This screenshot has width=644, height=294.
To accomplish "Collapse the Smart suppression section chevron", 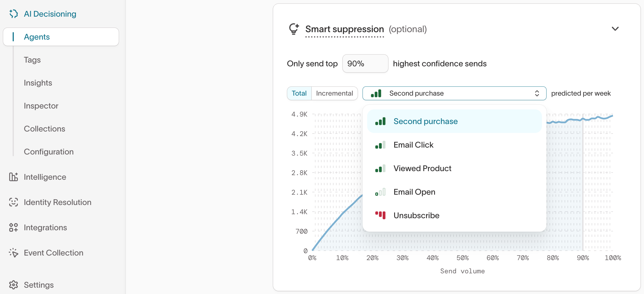I will coord(615,29).
